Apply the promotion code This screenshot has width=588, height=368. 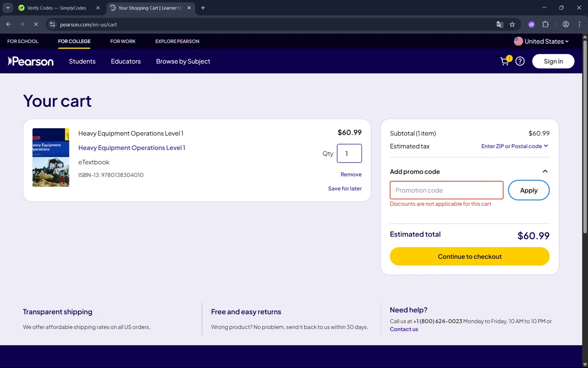coord(528,190)
